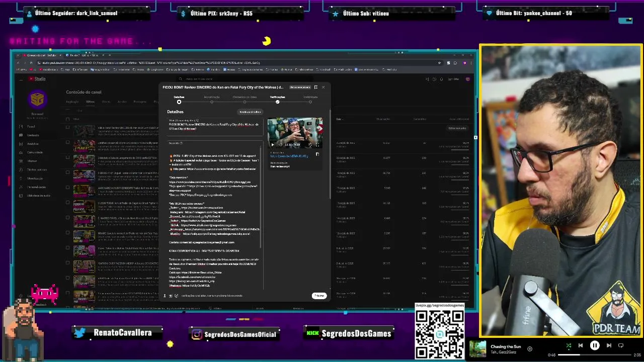This screenshot has height=362, width=644.
Task: Open Personalização in the Studio sidebar
Action: click(36, 187)
